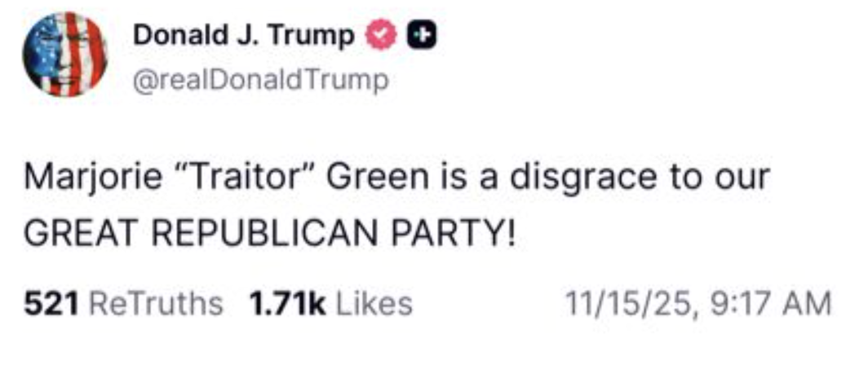View the 521 ReTruths list

coord(123,304)
